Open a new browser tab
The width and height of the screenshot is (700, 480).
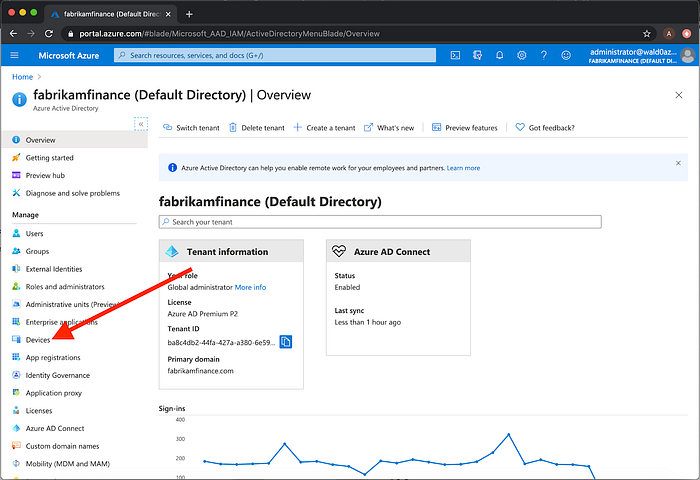[189, 14]
